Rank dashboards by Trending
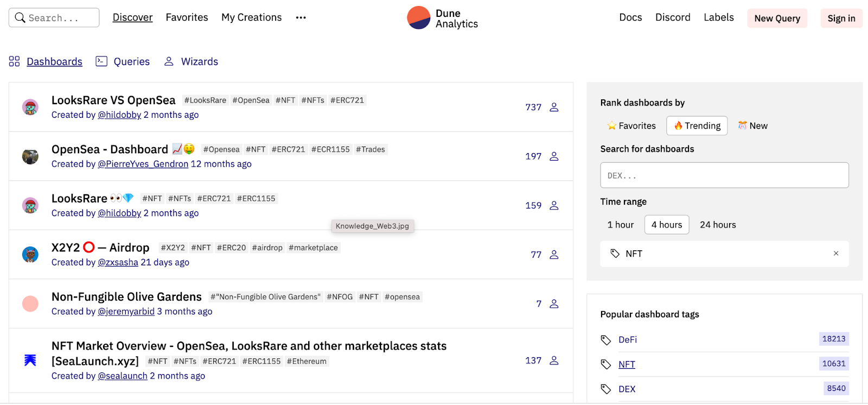 697,126
